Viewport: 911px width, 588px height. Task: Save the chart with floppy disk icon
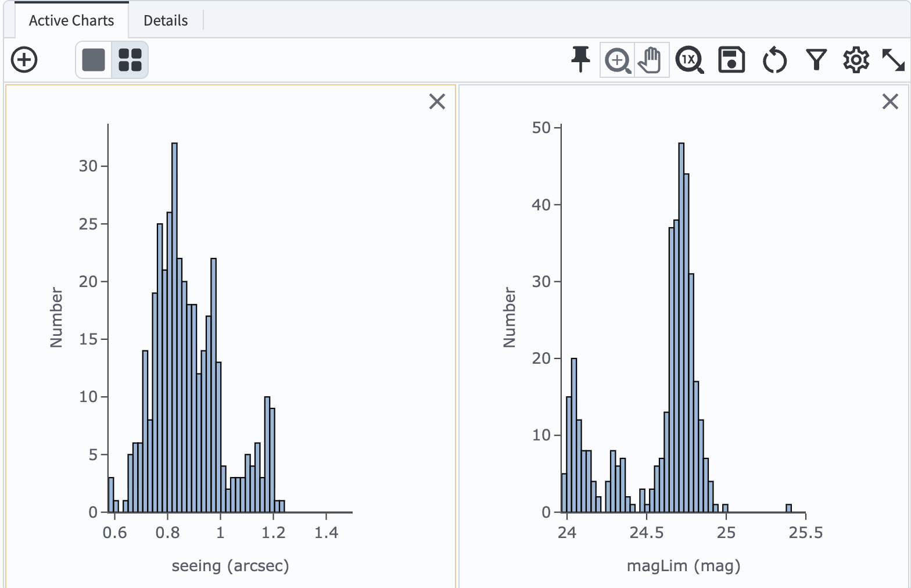731,60
